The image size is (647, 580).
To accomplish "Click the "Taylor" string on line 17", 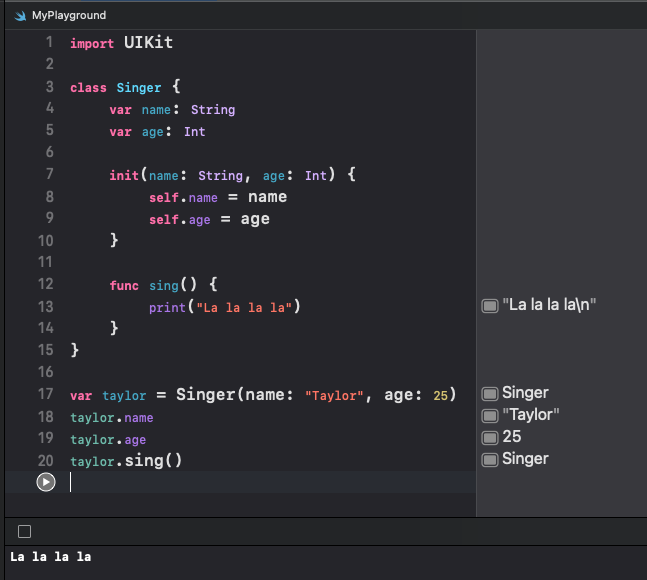I will [334, 396].
